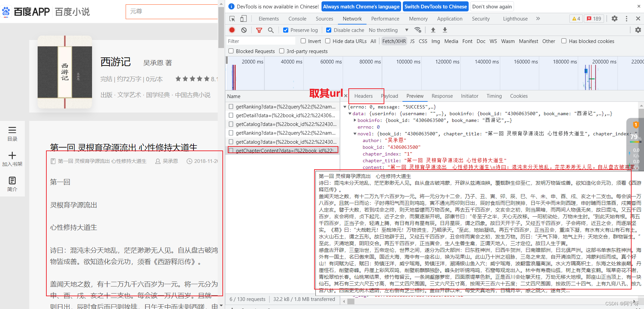Collapse the root errno response object

click(x=345, y=107)
